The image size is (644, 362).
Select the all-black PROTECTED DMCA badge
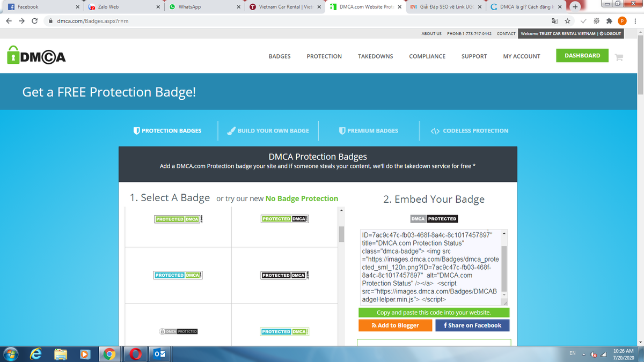pyautogui.click(x=285, y=275)
